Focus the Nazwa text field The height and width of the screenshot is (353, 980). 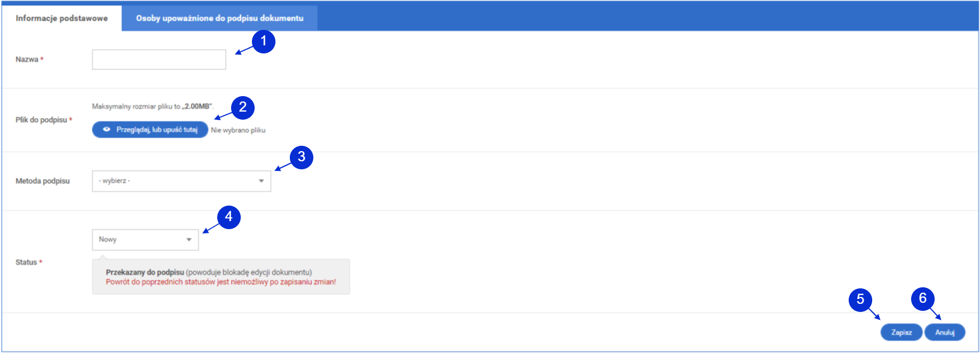click(x=159, y=59)
